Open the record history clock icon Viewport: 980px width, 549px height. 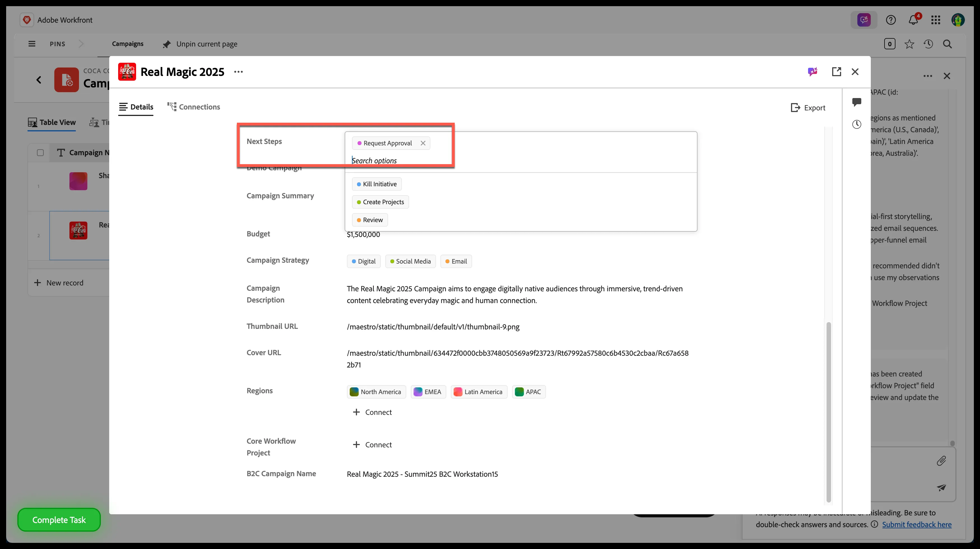tap(856, 124)
